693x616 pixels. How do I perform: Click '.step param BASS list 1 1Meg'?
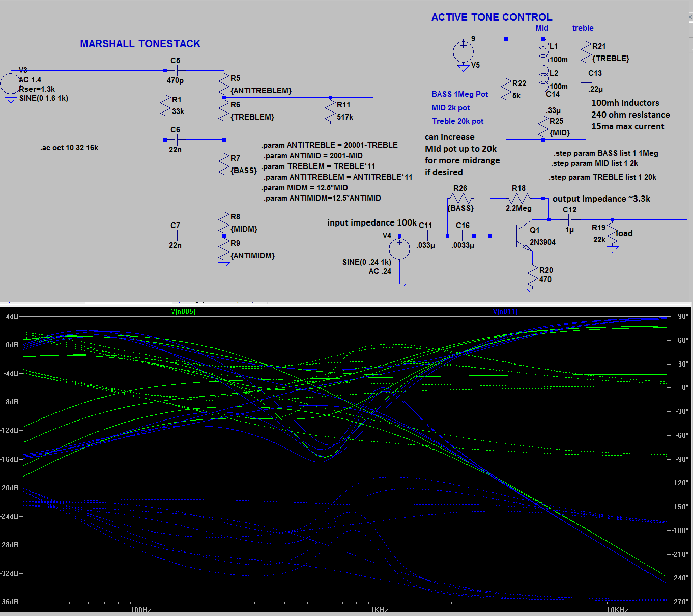click(606, 153)
